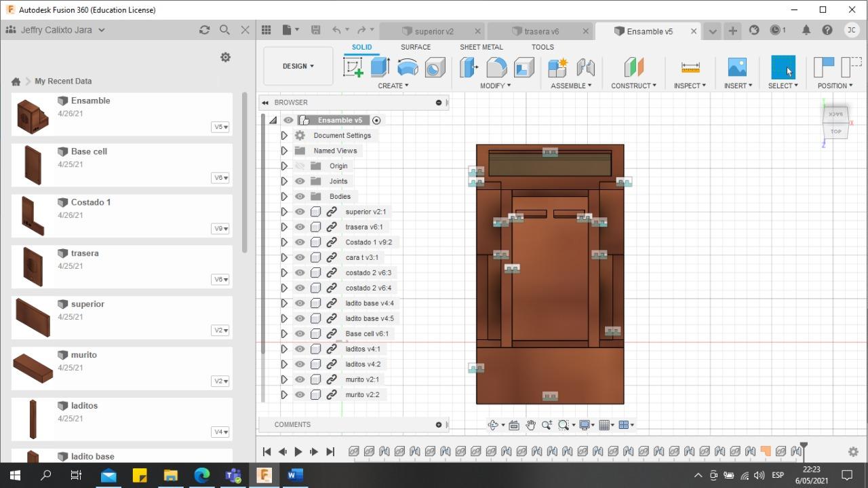The image size is (868, 488).
Task: Open version dropdown V5 for Ensamble
Action: tap(220, 127)
